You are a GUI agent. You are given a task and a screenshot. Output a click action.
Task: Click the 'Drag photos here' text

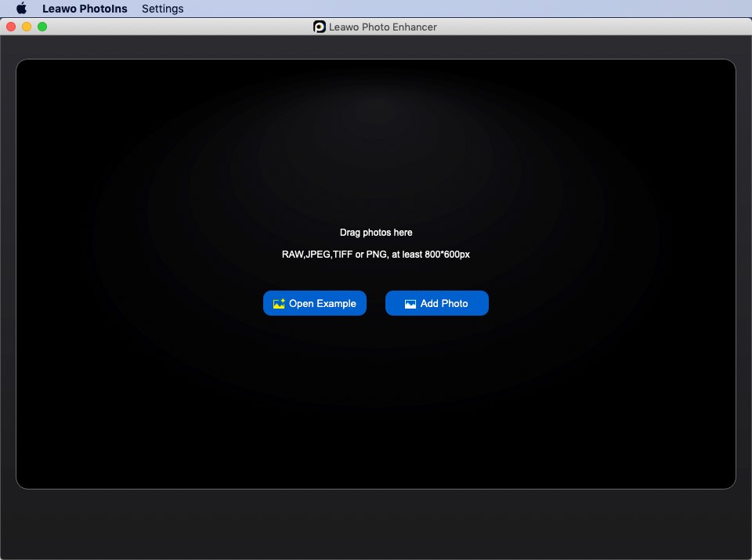pyautogui.click(x=376, y=233)
